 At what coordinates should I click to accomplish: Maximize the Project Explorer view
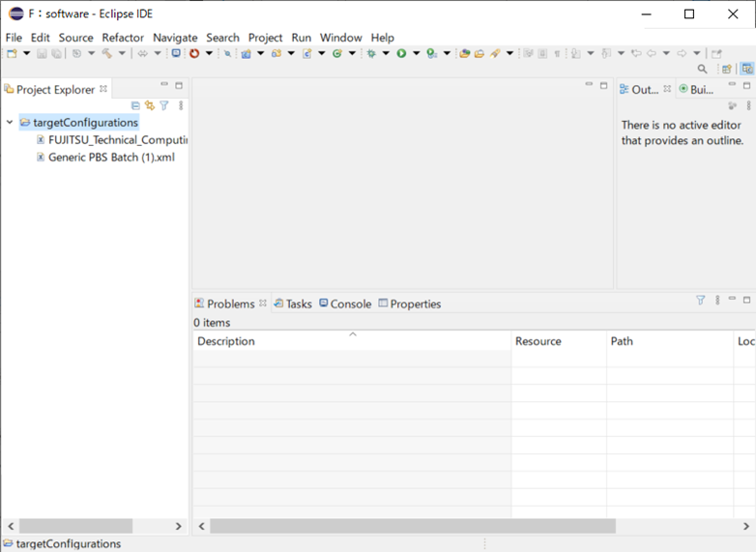coord(179,86)
